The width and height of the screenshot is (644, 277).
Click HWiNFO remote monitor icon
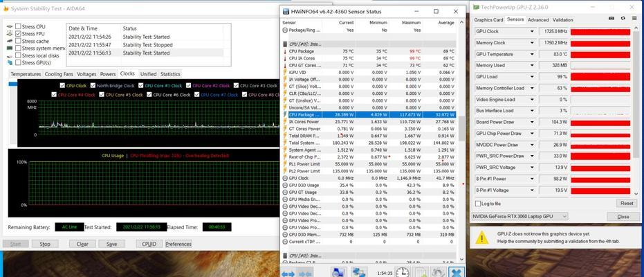(339, 273)
